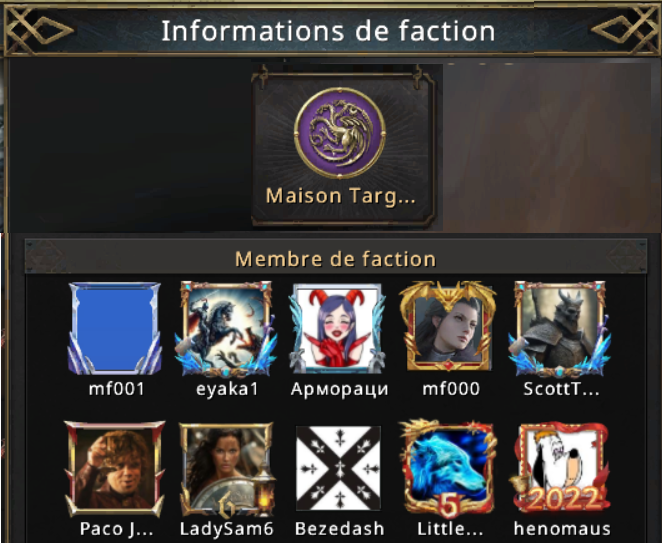Click LadySam6's warrior woman avatar

click(227, 470)
